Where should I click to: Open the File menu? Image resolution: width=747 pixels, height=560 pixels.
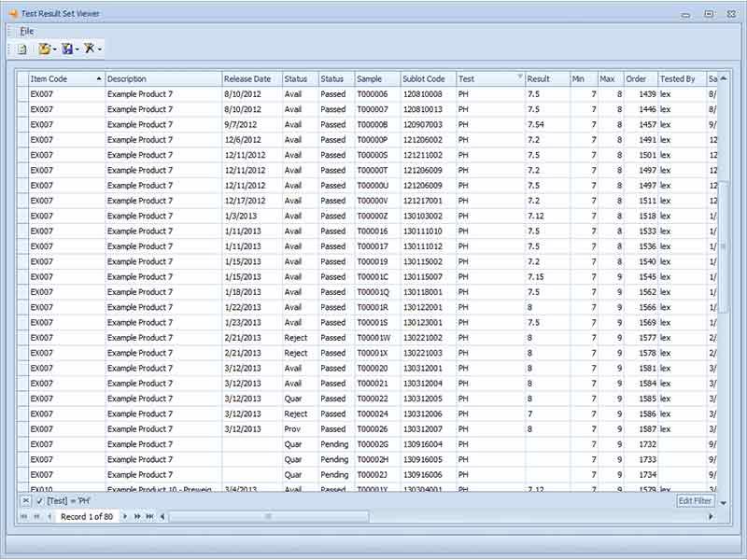[27, 32]
